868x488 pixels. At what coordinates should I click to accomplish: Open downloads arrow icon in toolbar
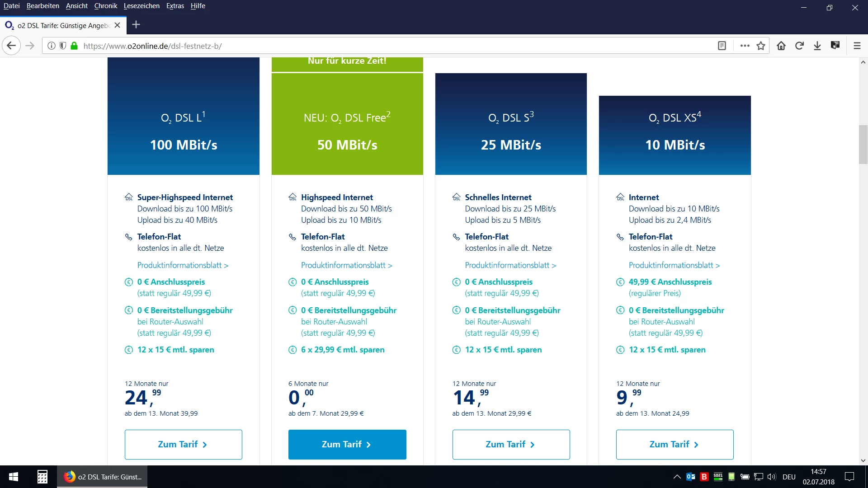(x=817, y=46)
